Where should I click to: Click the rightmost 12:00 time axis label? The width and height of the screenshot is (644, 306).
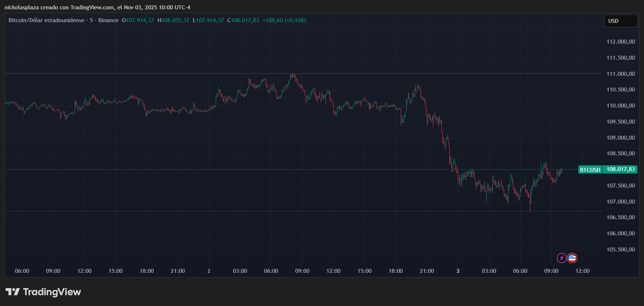(582, 271)
